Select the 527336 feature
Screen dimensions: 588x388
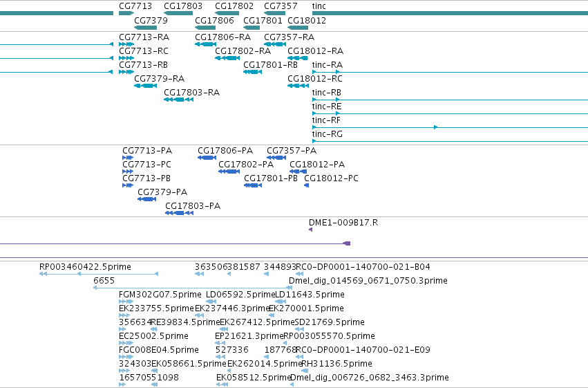(x=220, y=358)
